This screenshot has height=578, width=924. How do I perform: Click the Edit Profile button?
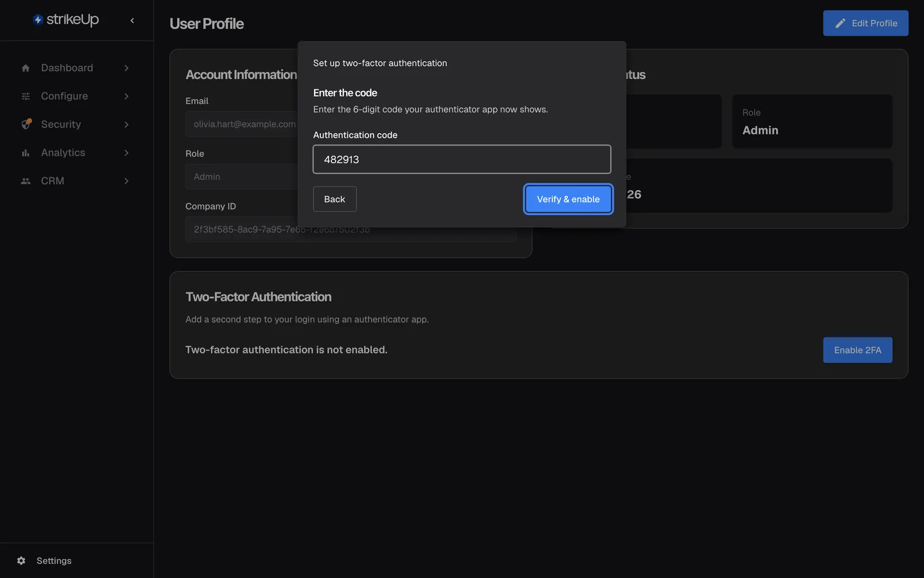[x=865, y=23]
